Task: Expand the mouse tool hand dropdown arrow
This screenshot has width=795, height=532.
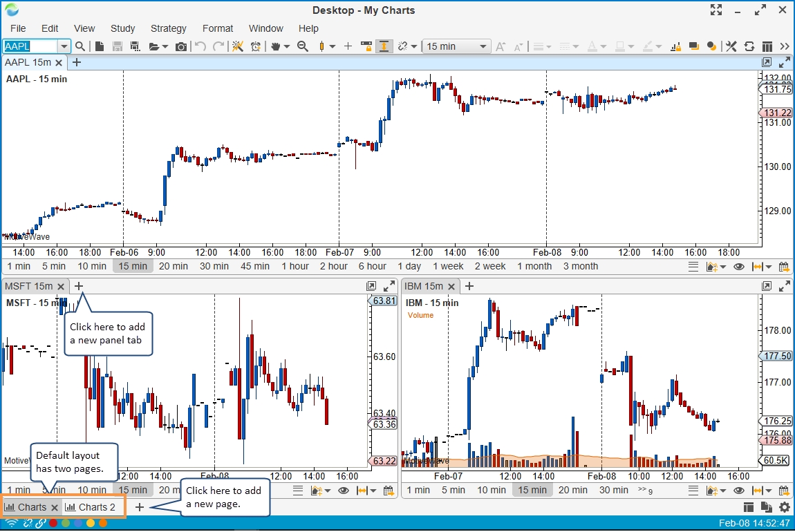Action: [286, 46]
